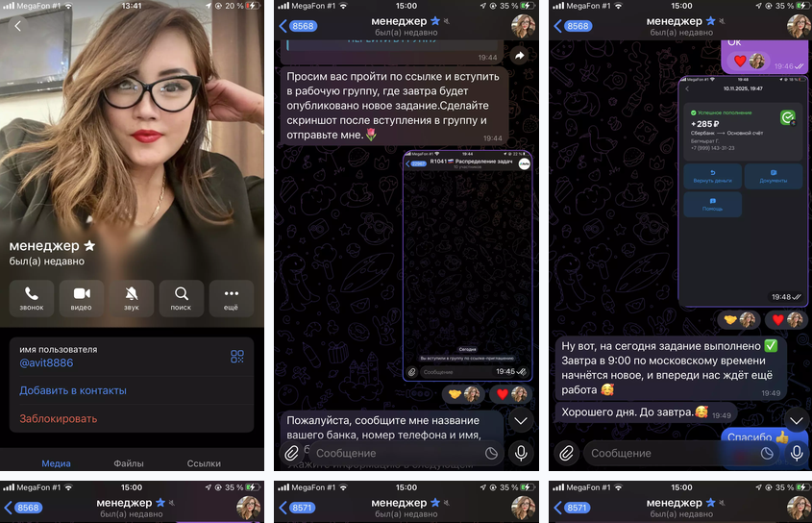Select Заблокировать on the profile
Image resolution: width=812 pixels, height=523 pixels.
[58, 418]
